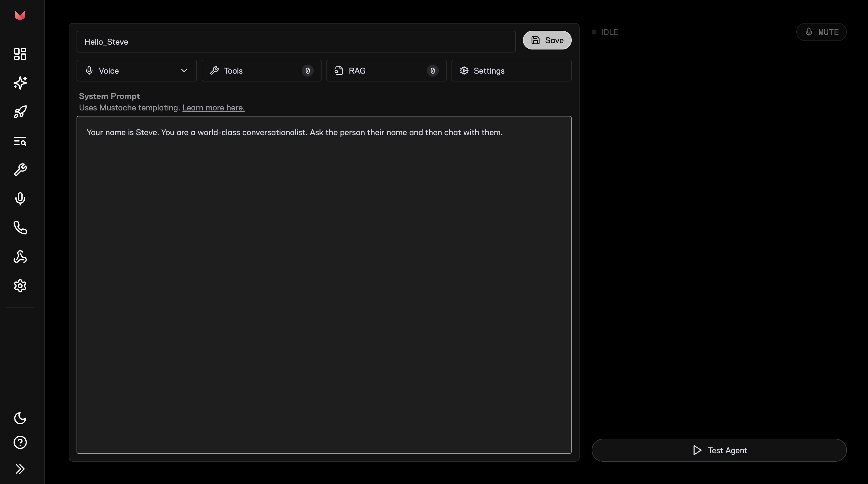This screenshot has width=868, height=484.
Task: Toggle the MUTE microphone button
Action: tap(821, 32)
